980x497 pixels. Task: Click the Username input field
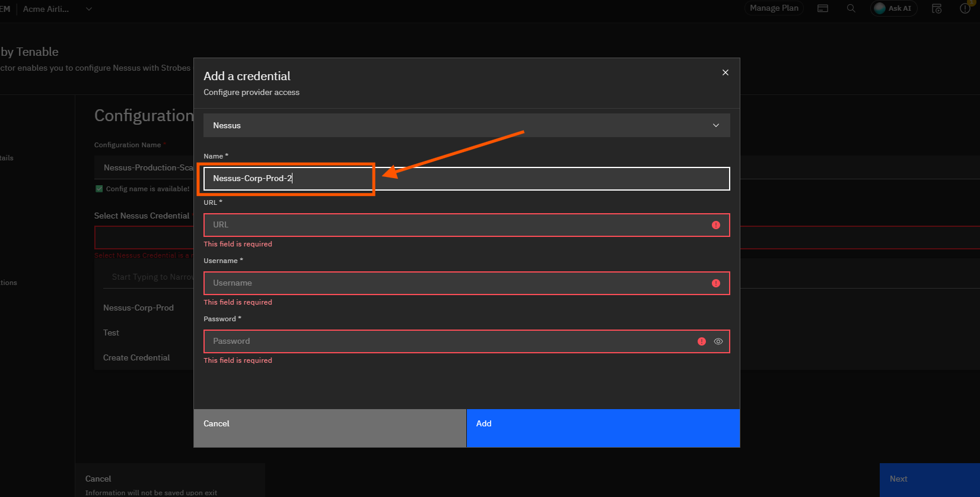[466, 283]
